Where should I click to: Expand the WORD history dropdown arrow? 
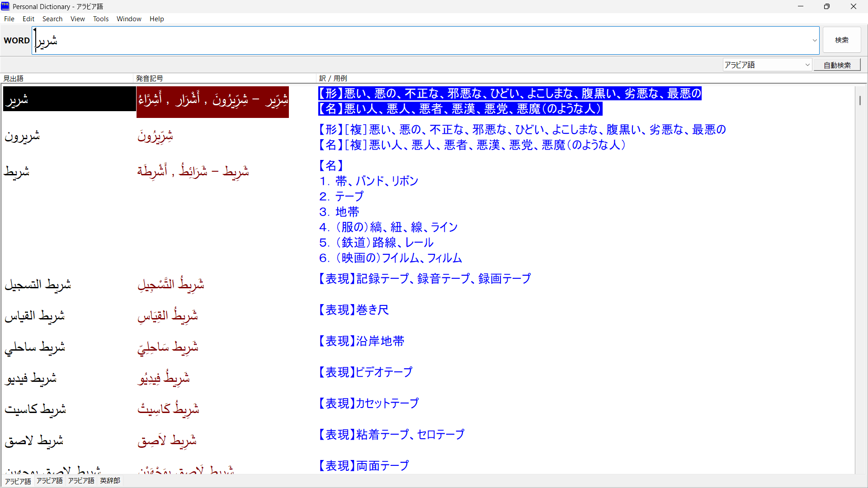pyautogui.click(x=815, y=40)
